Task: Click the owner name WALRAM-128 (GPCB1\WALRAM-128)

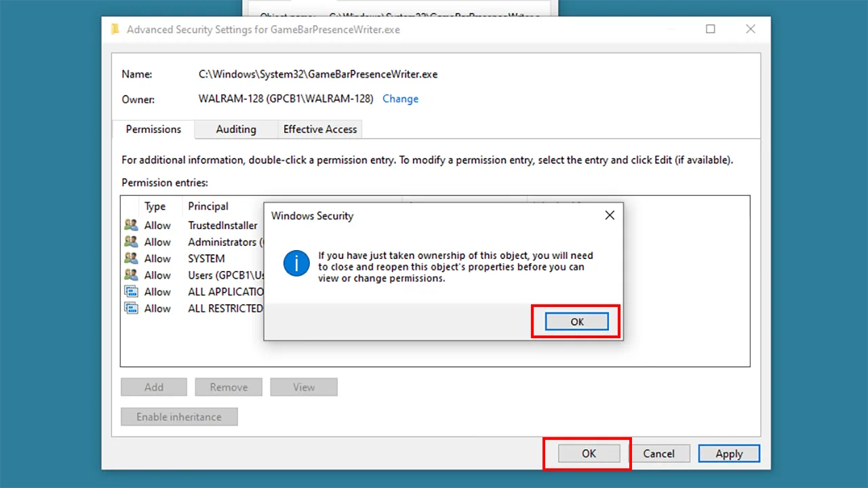Action: tap(285, 99)
